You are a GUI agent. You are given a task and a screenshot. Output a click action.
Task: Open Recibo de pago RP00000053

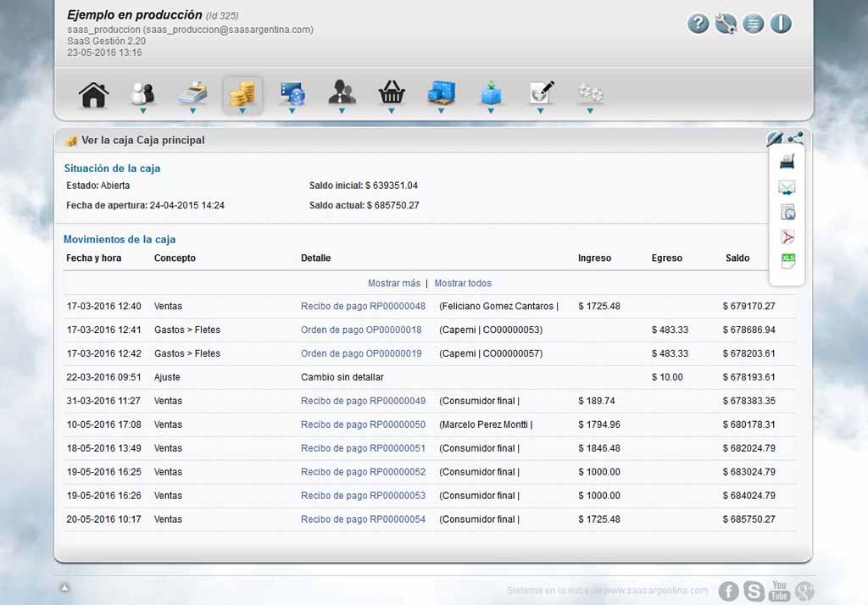[363, 496]
